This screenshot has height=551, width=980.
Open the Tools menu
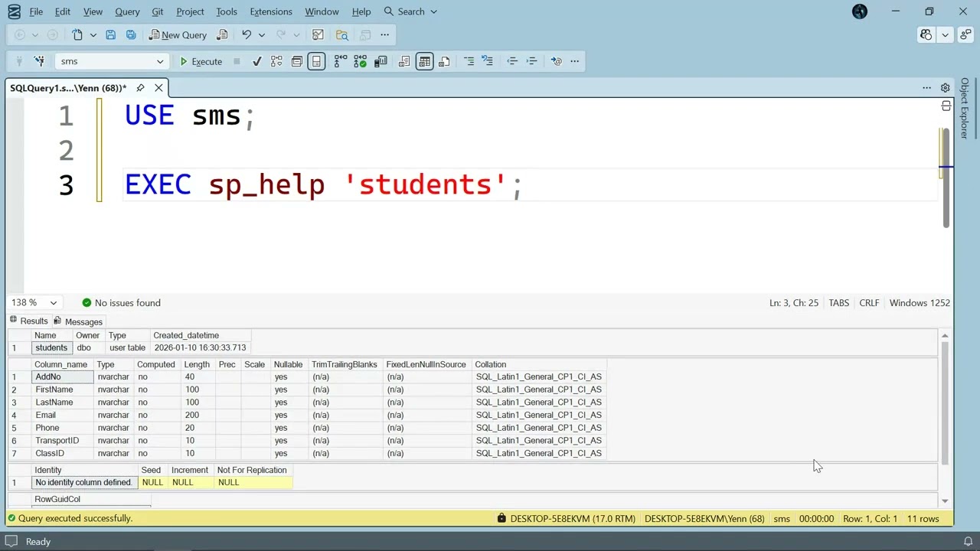227,11
